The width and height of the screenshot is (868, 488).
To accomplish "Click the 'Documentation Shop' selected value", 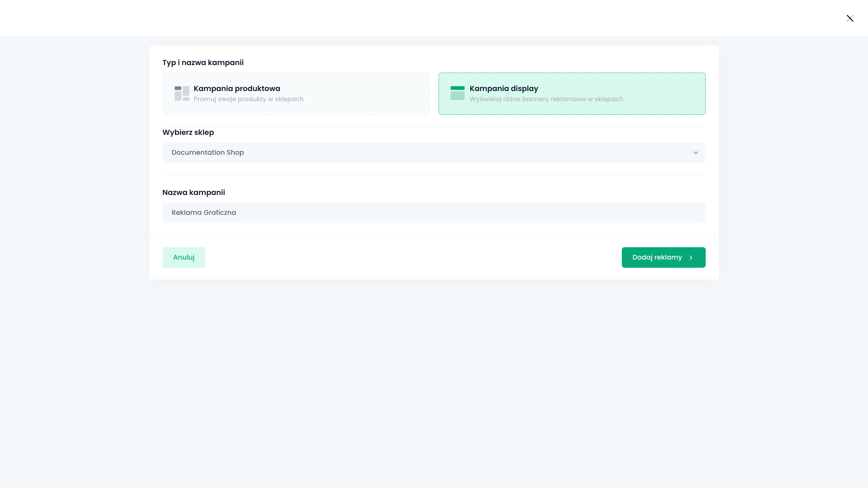I will tap(208, 152).
